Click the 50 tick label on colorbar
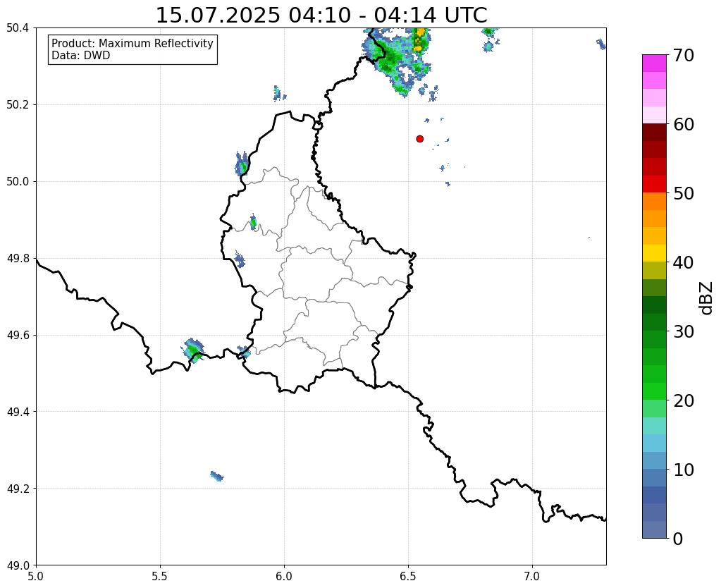The width and height of the screenshot is (721, 588). pos(684,193)
